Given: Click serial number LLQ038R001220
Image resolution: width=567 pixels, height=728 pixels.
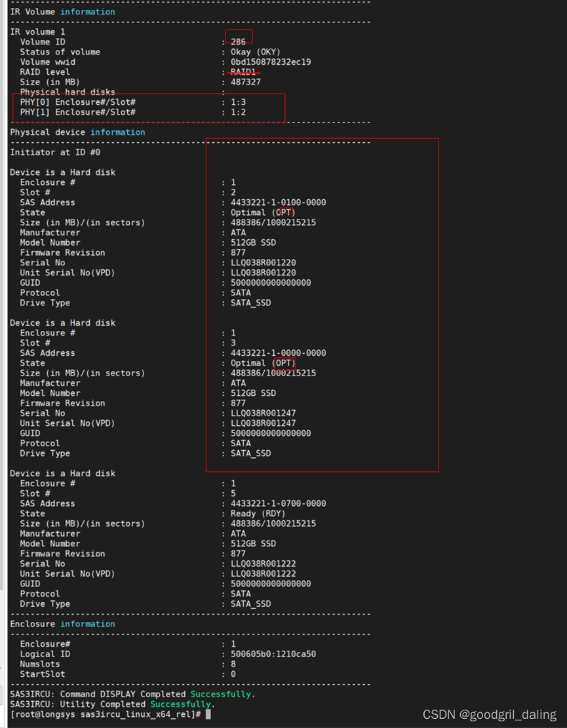Looking at the screenshot, I should coord(265,262).
